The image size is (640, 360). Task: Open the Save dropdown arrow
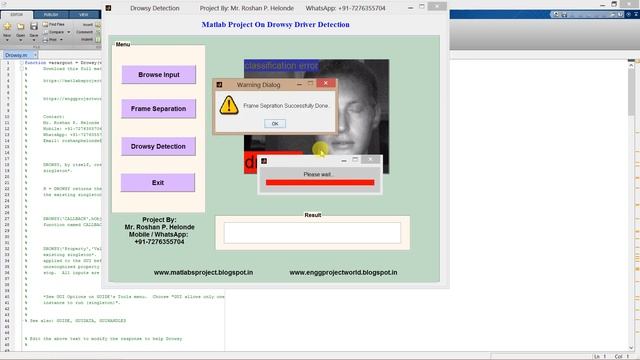pyautogui.click(x=34, y=40)
